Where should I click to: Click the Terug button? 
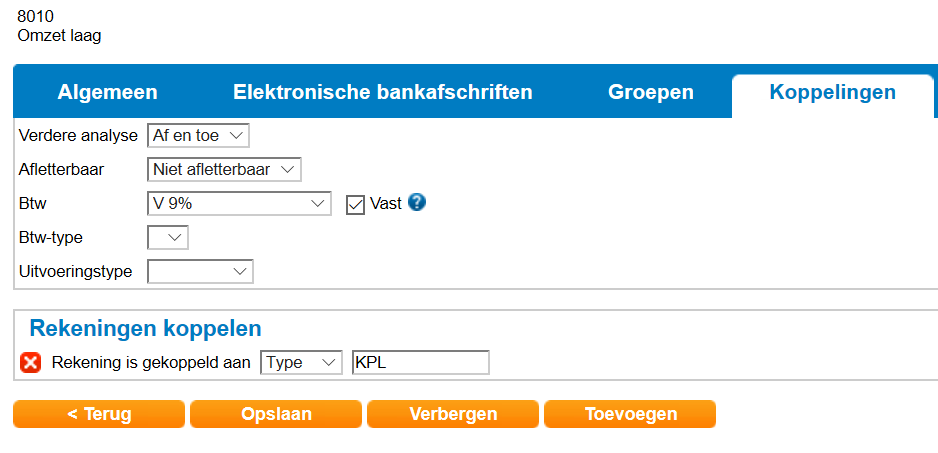[x=99, y=414]
